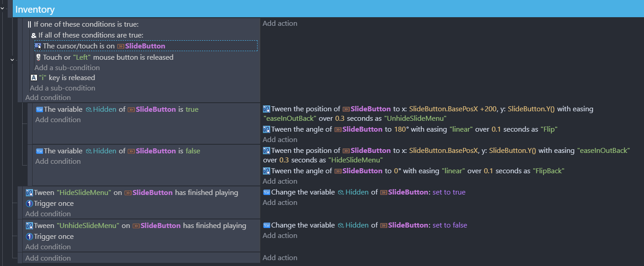Click the mouse icon before 'Touch or Left mouse button'
The image size is (644, 266).
pos(38,57)
